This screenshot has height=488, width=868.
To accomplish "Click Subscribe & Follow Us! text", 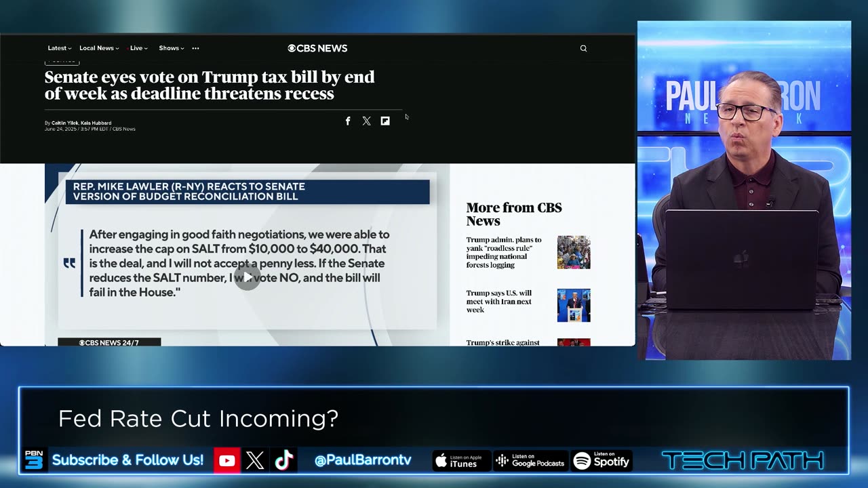I will (127, 460).
